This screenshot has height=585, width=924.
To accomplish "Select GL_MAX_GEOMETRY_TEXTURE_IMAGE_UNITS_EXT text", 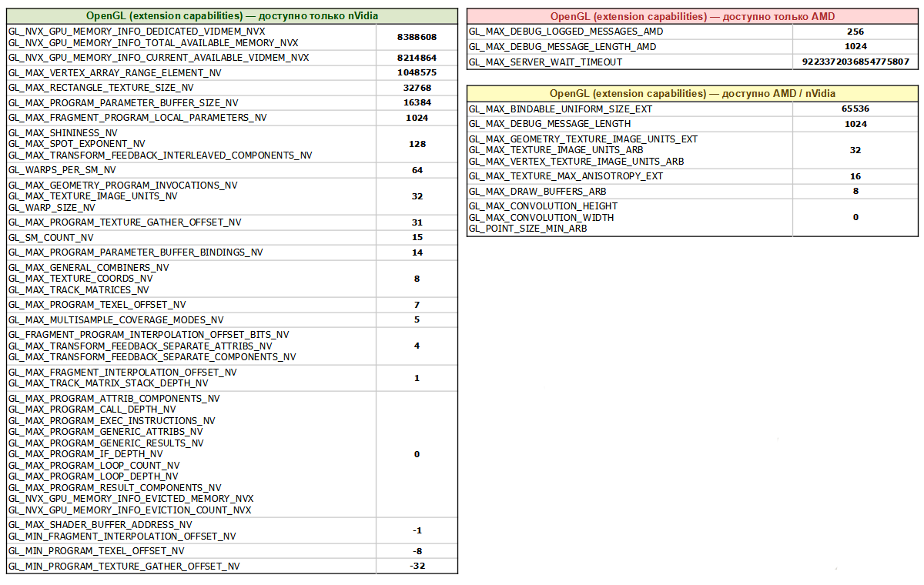I will (583, 139).
